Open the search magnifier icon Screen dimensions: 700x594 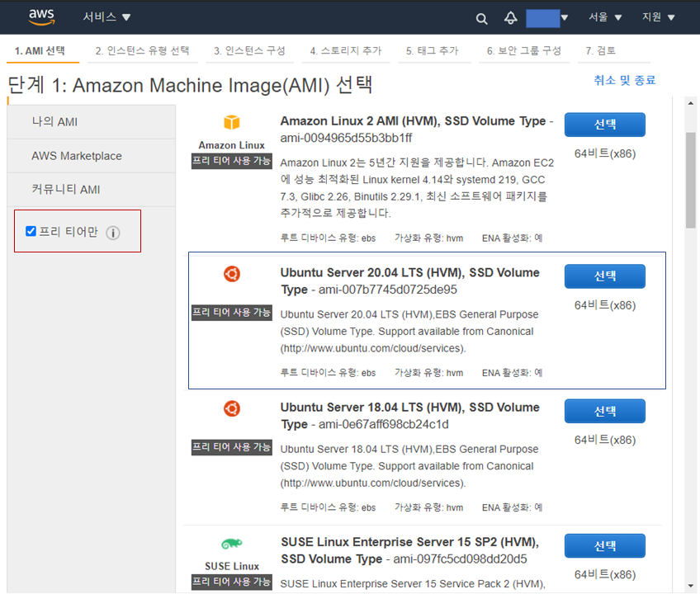coord(481,19)
